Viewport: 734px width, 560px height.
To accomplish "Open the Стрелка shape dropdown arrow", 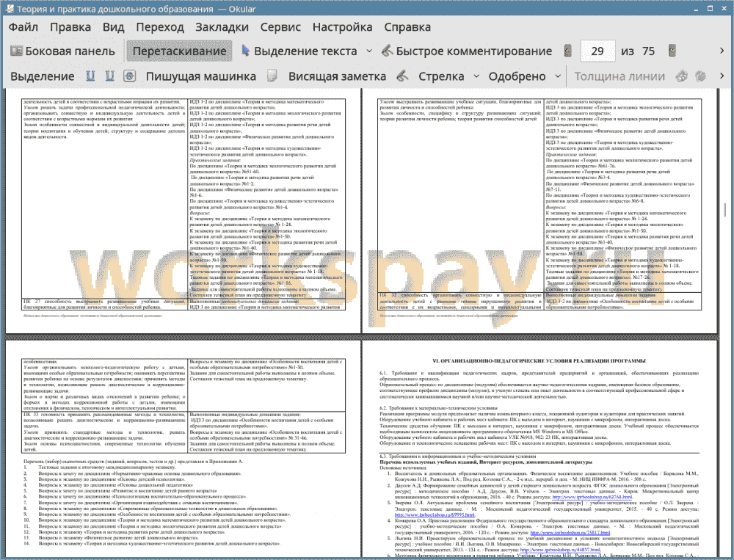I will [476, 76].
